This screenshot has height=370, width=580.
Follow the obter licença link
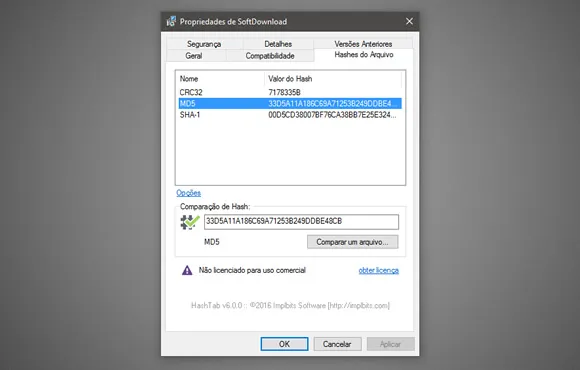point(379,270)
